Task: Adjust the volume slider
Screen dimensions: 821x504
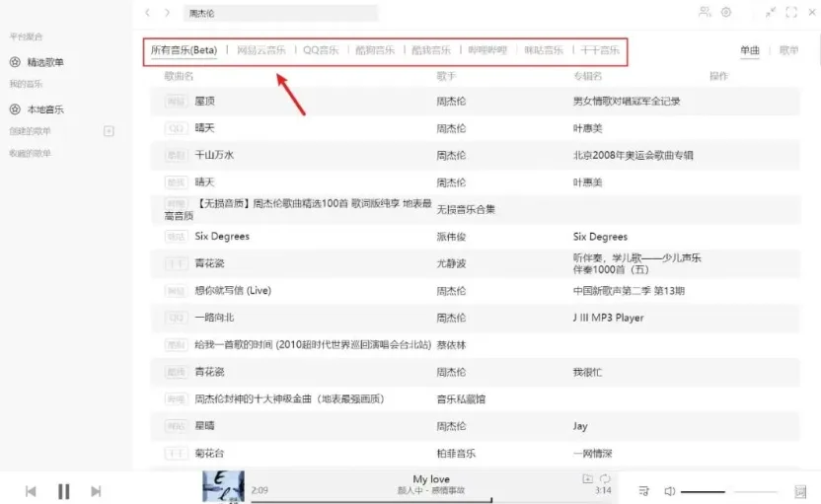Action: 728,491
